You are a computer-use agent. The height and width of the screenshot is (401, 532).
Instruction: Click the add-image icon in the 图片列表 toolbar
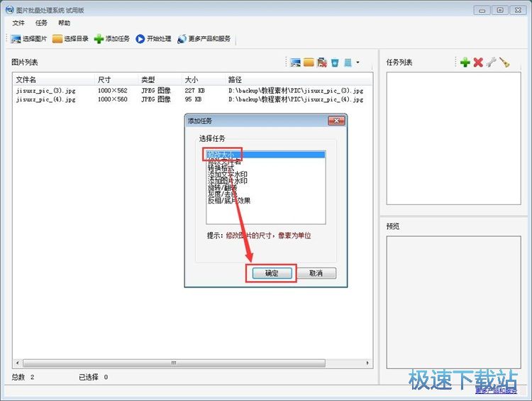295,62
